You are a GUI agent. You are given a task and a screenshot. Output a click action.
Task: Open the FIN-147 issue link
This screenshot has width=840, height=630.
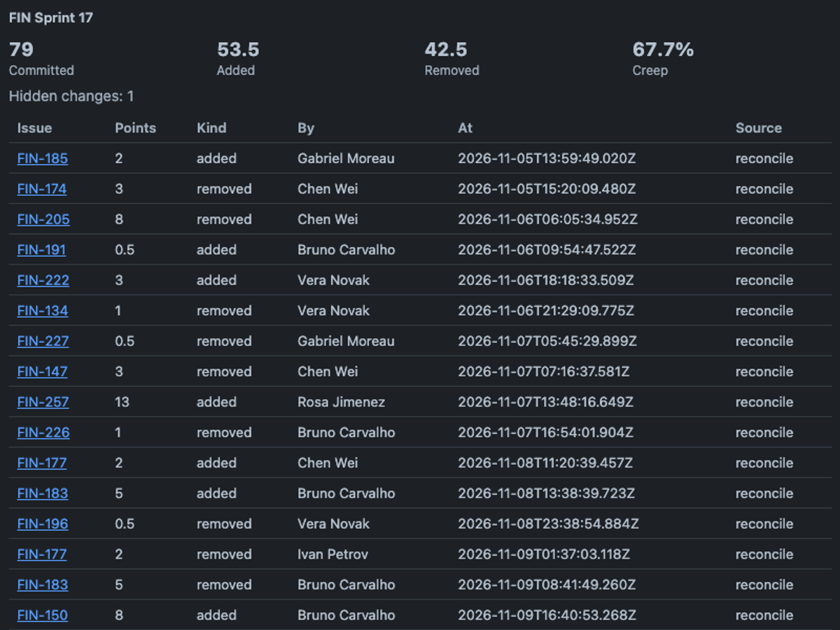[43, 372]
